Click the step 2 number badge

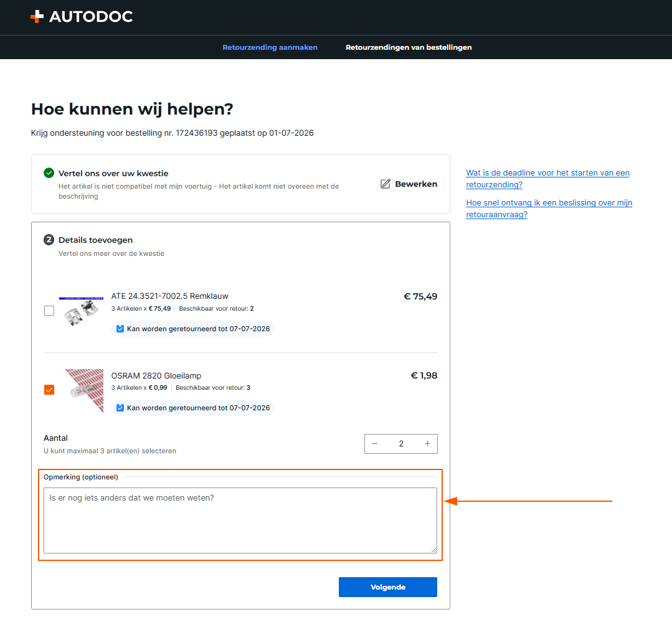pyautogui.click(x=49, y=240)
